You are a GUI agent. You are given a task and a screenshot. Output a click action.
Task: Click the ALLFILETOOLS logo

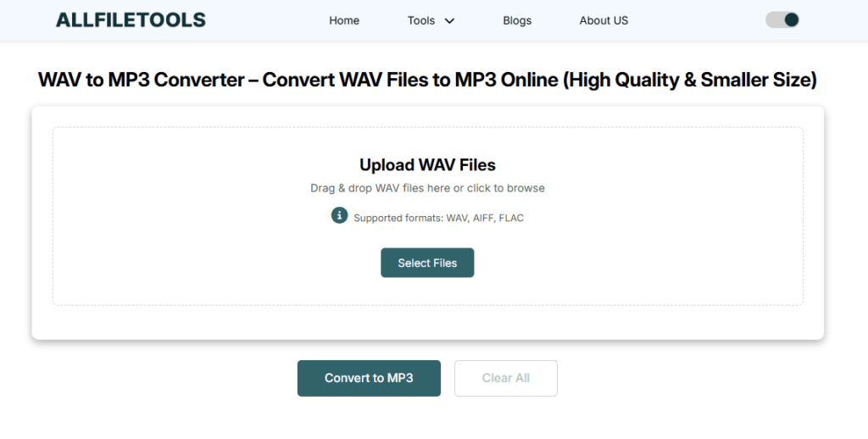click(131, 19)
